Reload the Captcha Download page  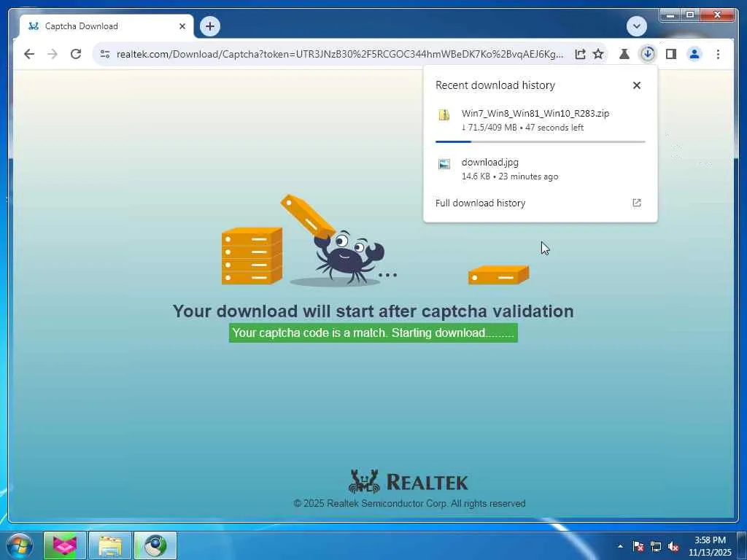pyautogui.click(x=76, y=54)
